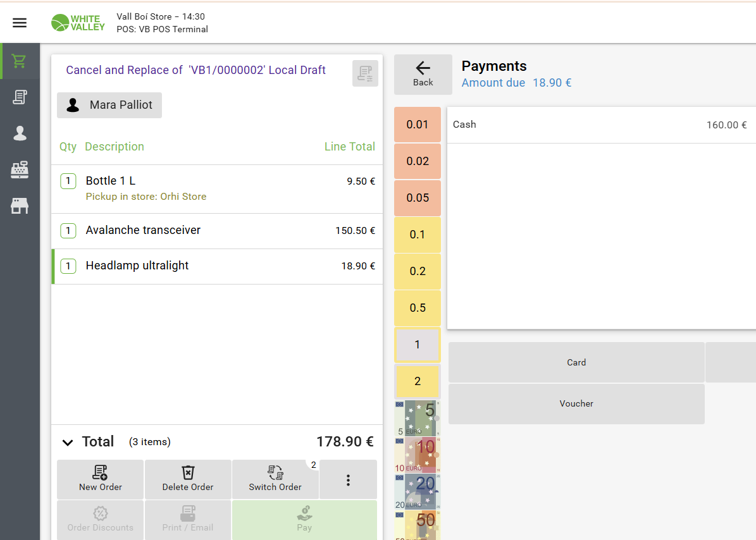Open the shopping cart sidebar view
Image resolution: width=756 pixels, height=540 pixels.
[20, 61]
